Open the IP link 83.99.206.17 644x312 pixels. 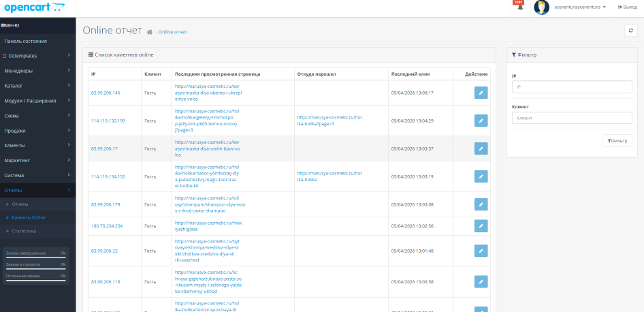pyautogui.click(x=104, y=149)
